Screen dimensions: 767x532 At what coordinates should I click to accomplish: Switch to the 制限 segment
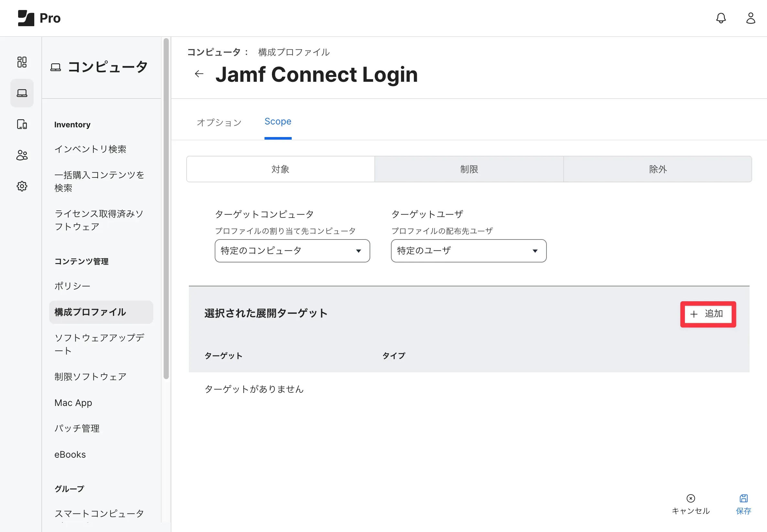coord(469,169)
